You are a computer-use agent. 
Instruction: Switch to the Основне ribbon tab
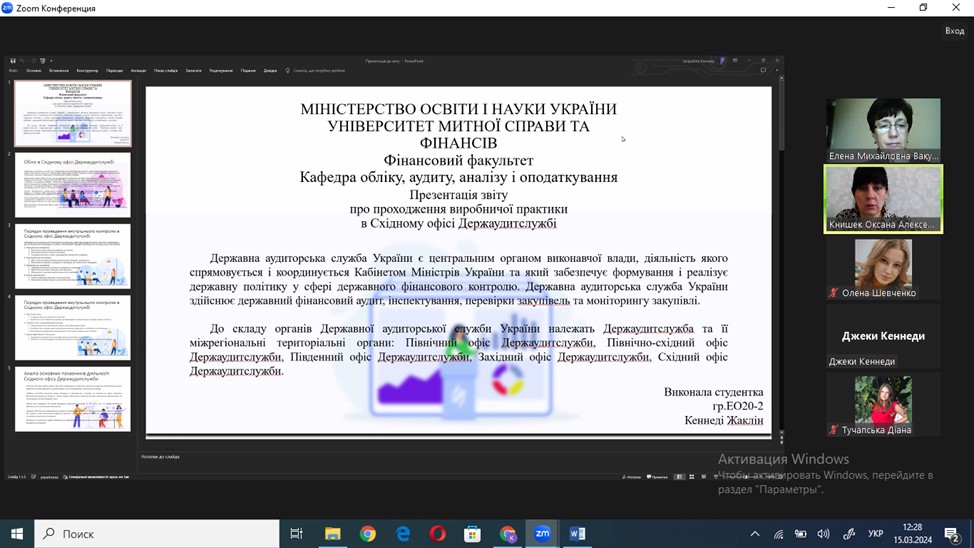[x=34, y=71]
